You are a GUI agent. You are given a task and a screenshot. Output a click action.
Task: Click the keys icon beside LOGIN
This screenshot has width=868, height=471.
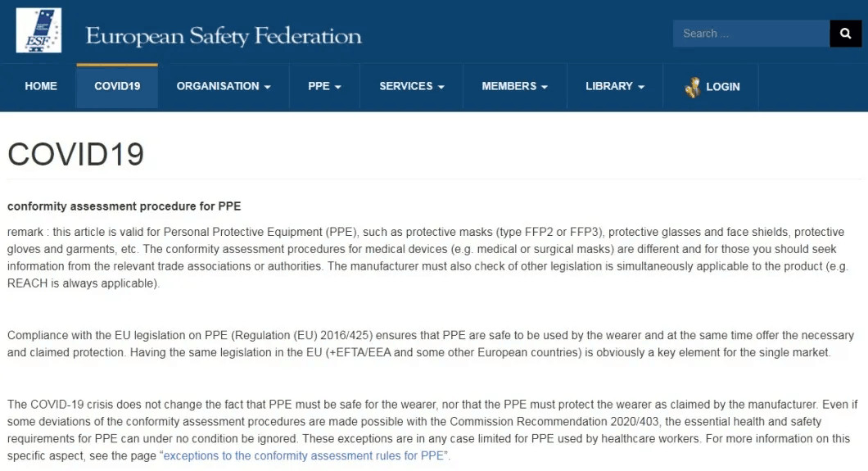(693, 87)
